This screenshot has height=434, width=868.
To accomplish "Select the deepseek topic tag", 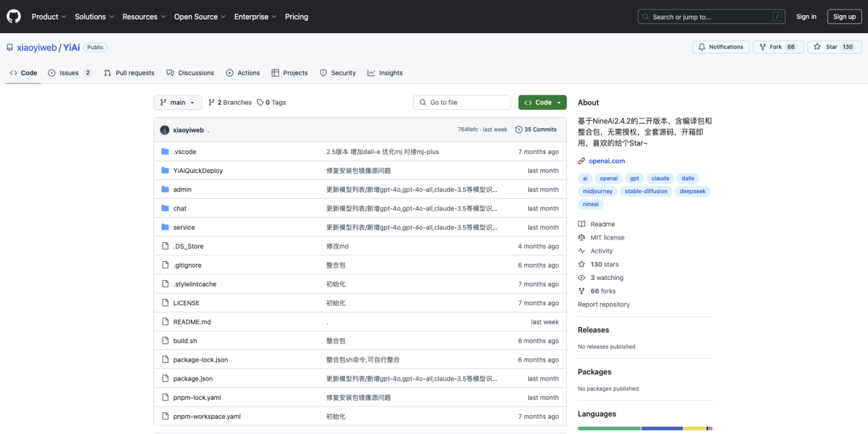I will point(694,191).
